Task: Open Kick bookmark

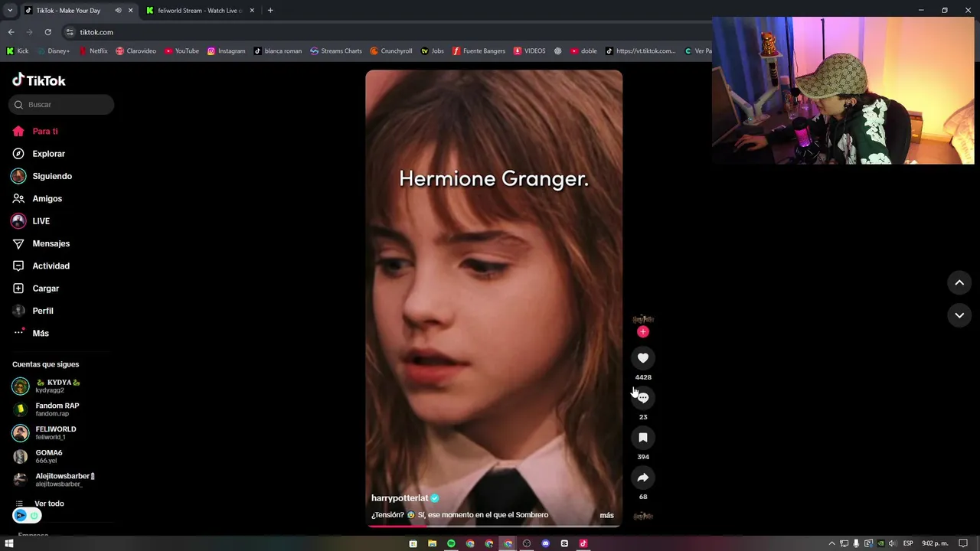Action: [18, 51]
